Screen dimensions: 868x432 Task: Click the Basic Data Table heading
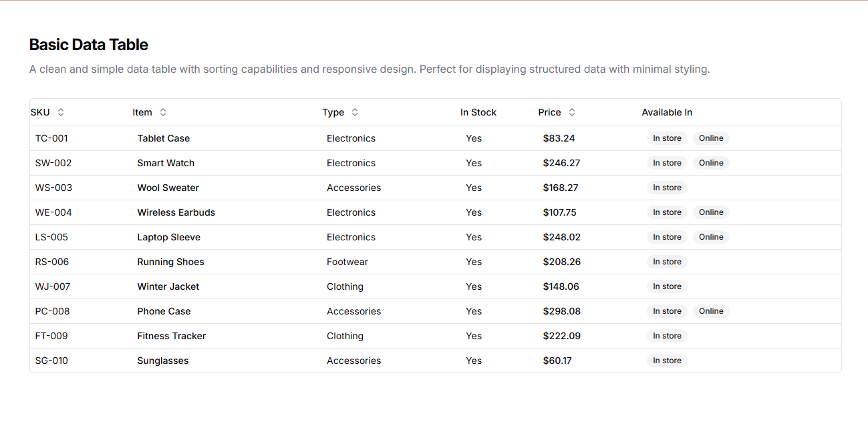(89, 45)
